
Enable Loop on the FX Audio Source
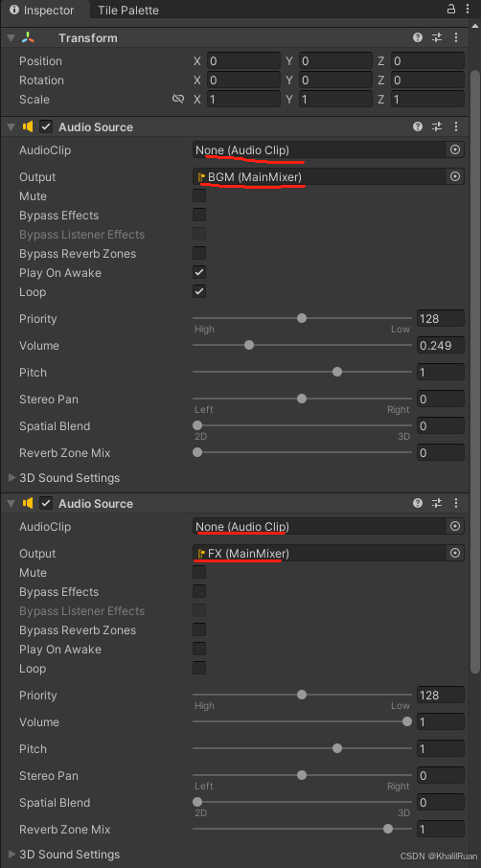tap(199, 668)
